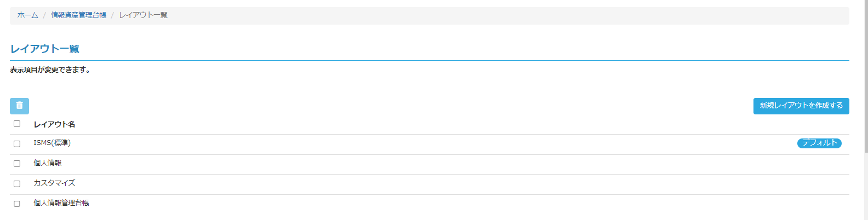Select the レイアウト一覧 breadcrumb item
868x220 pixels.
coord(143,15)
